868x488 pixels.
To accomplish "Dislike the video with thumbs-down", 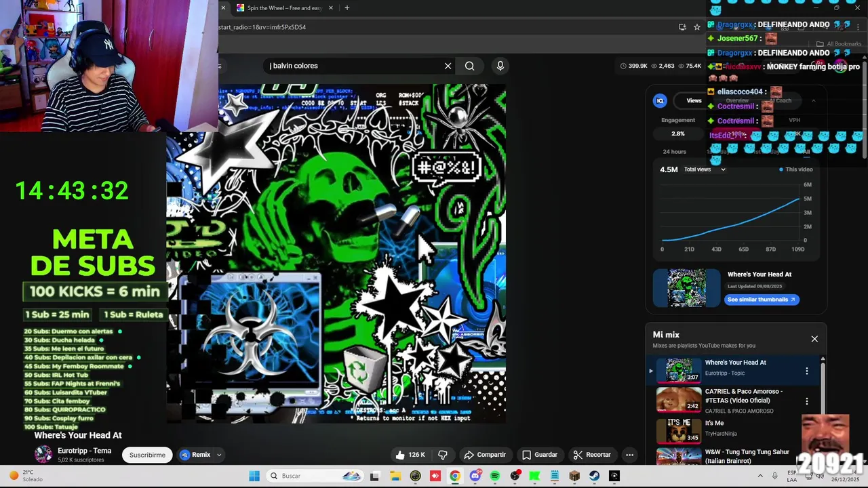I will click(443, 455).
